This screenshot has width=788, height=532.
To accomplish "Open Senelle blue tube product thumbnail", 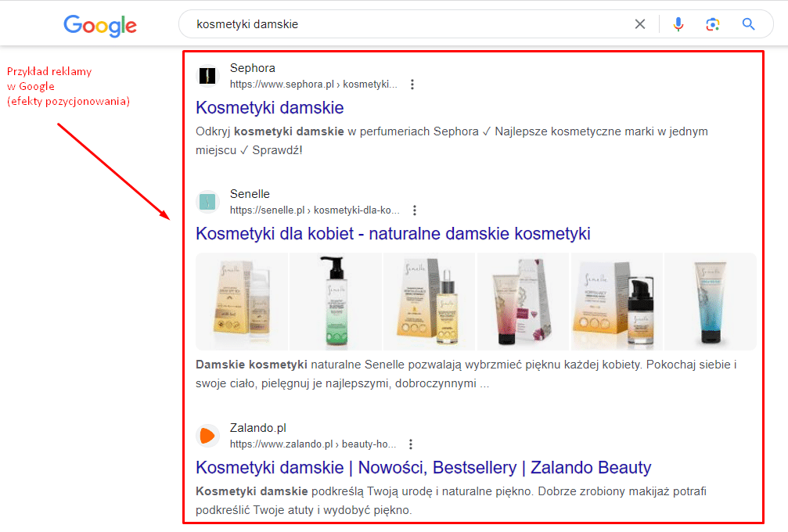I will [x=710, y=301].
